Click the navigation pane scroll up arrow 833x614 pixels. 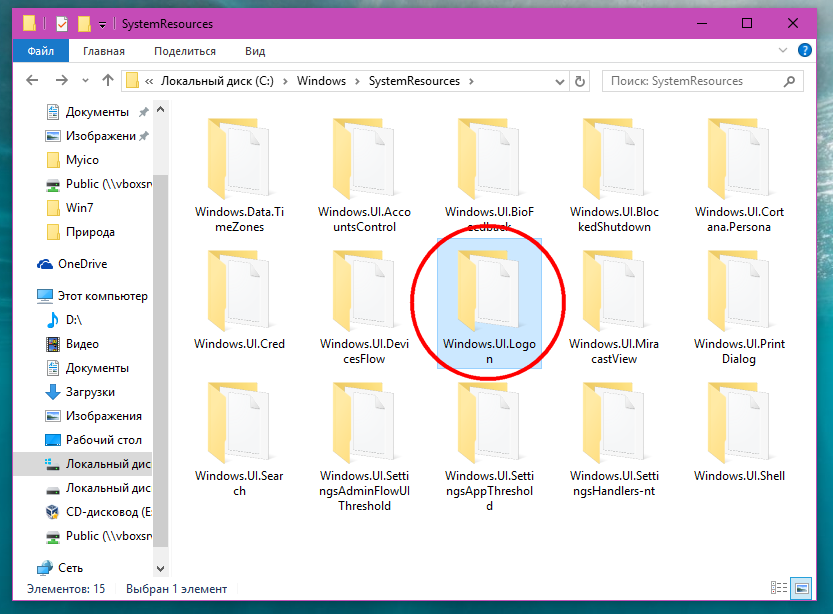(160, 110)
